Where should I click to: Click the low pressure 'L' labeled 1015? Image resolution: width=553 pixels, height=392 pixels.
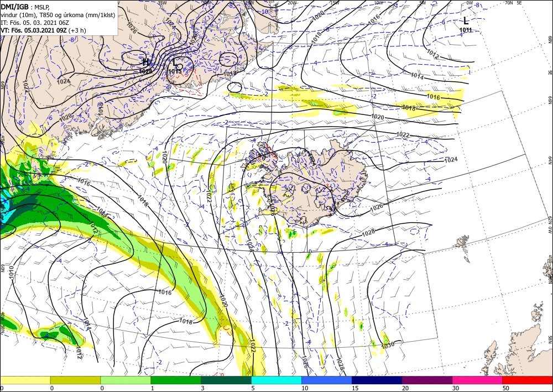pos(175,62)
